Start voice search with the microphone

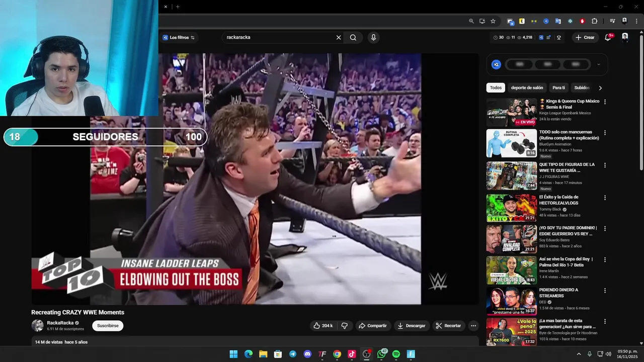tap(373, 37)
